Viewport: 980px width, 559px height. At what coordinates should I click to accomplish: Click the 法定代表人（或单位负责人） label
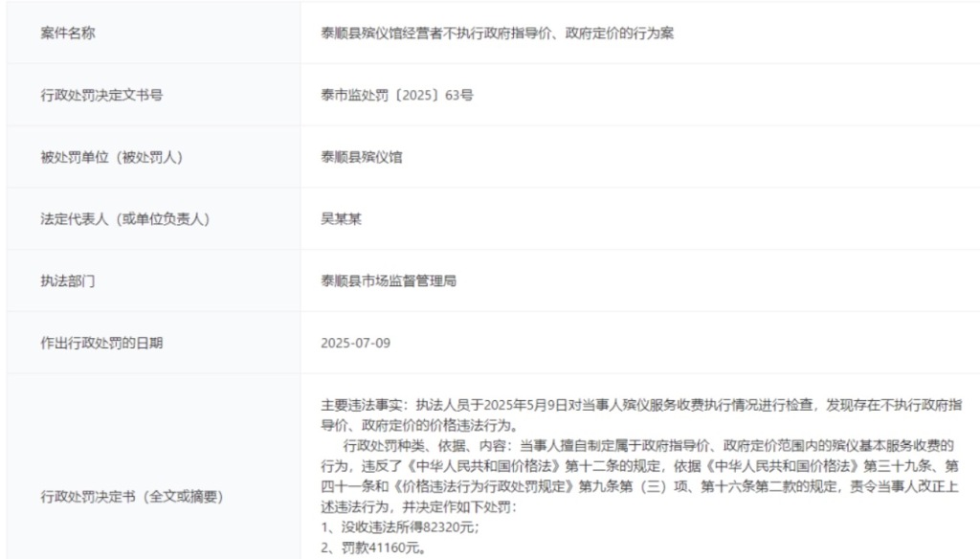125,219
